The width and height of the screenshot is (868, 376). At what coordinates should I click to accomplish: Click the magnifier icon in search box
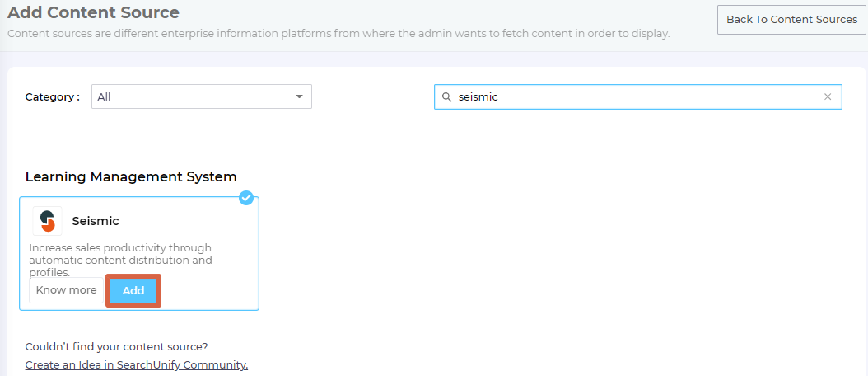pyautogui.click(x=447, y=97)
